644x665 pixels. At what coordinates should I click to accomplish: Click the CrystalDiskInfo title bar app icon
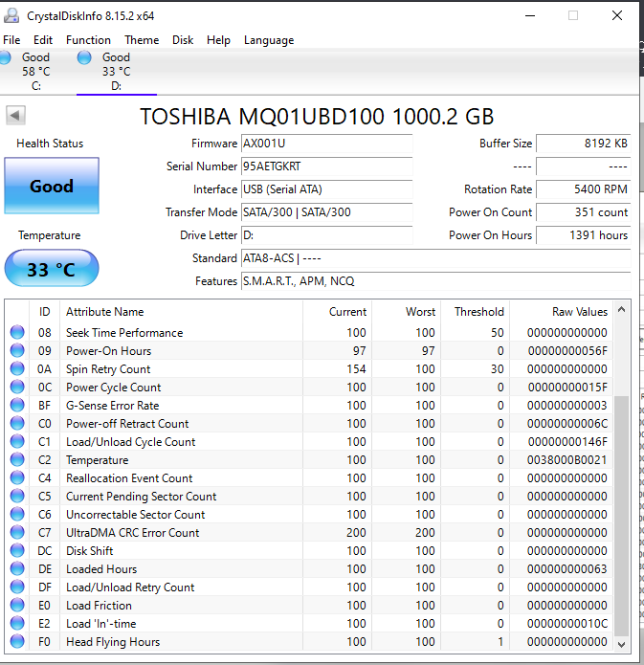pos(11,15)
